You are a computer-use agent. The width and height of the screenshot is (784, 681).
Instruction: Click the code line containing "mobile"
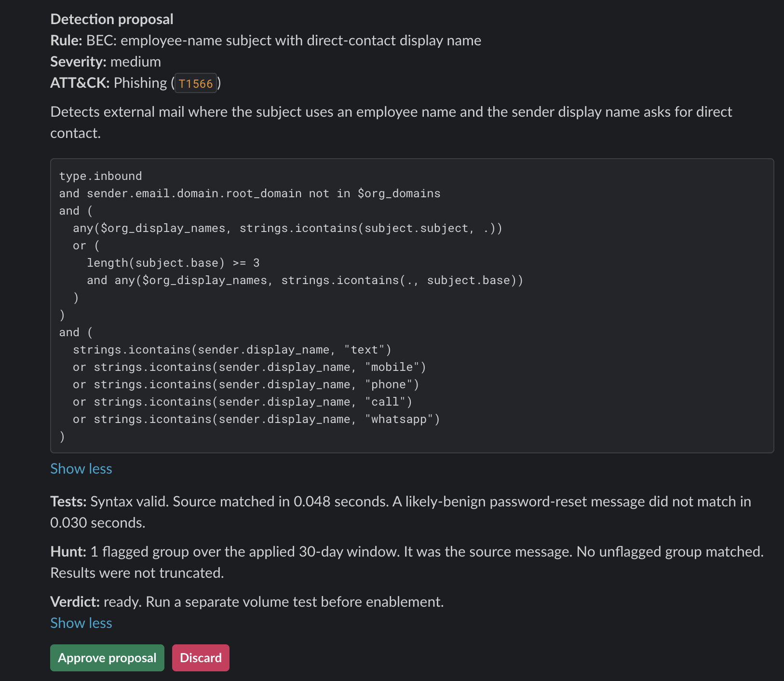(x=249, y=367)
